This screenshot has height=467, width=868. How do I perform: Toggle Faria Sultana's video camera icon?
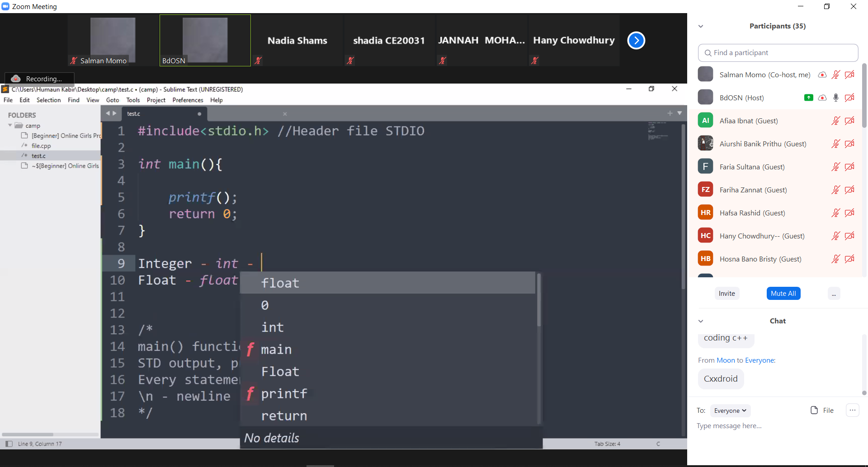tap(849, 167)
